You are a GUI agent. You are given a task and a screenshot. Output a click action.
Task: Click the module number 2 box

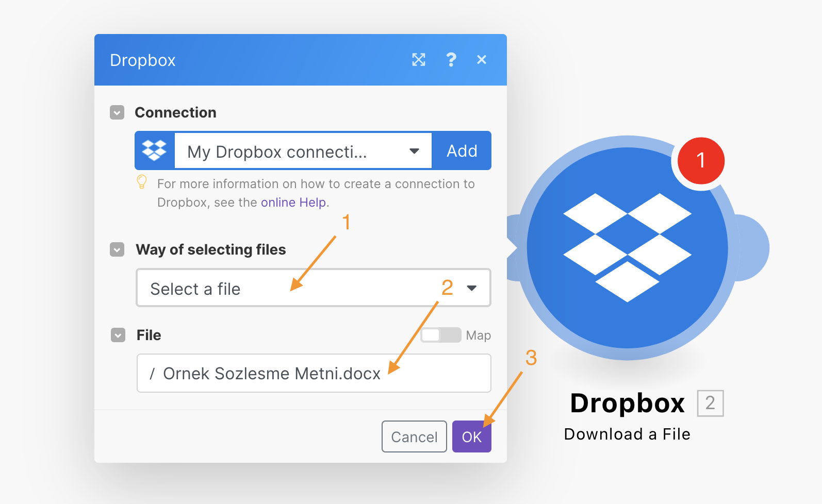(710, 403)
